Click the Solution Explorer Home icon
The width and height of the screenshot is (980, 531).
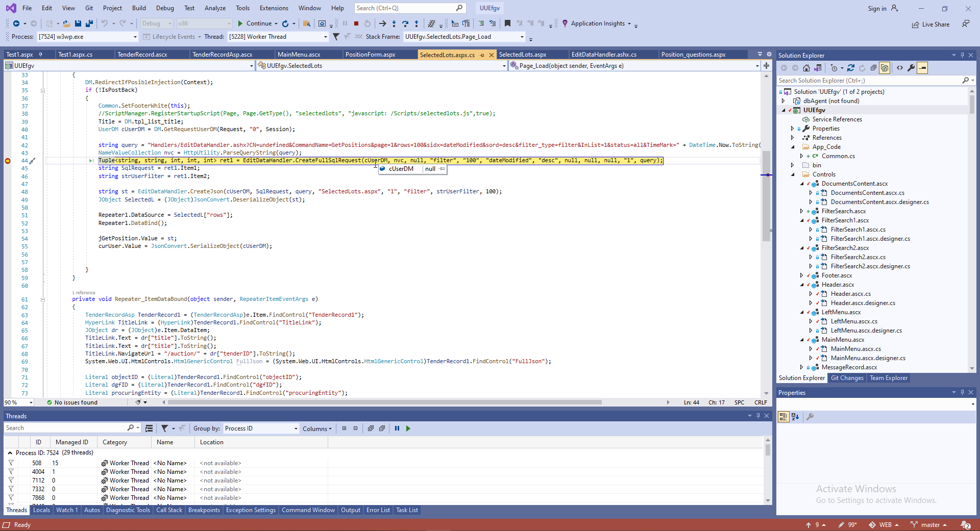(806, 68)
